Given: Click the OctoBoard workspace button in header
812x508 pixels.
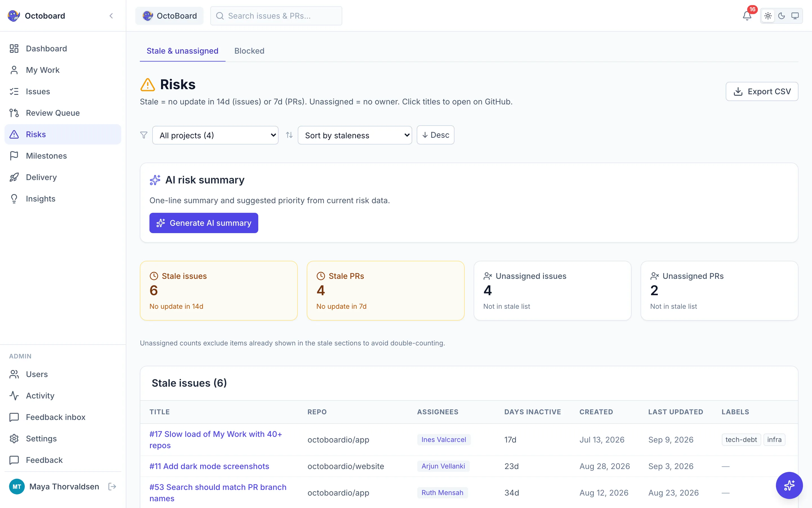Looking at the screenshot, I should [169, 16].
